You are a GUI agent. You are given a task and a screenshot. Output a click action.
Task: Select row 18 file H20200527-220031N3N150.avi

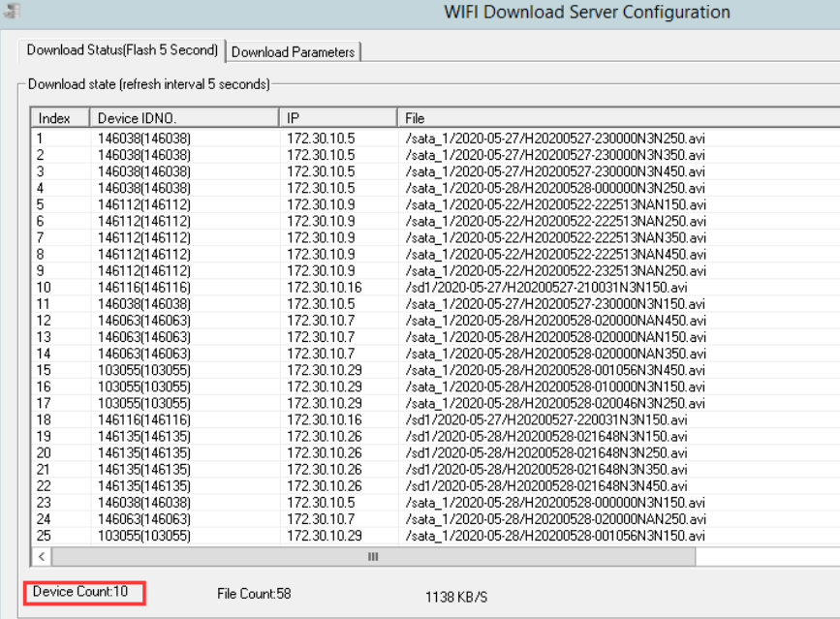pos(546,419)
